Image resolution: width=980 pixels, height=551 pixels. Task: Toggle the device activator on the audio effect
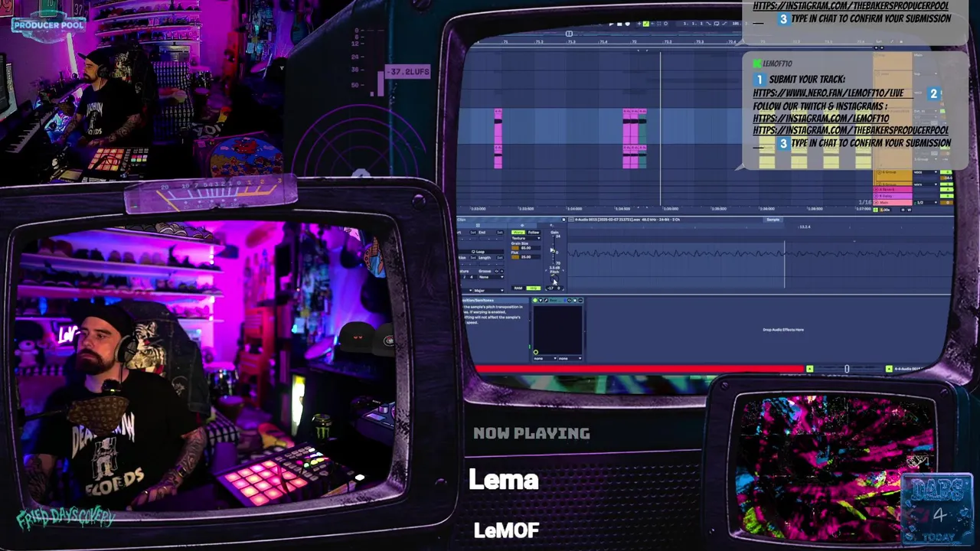(535, 300)
